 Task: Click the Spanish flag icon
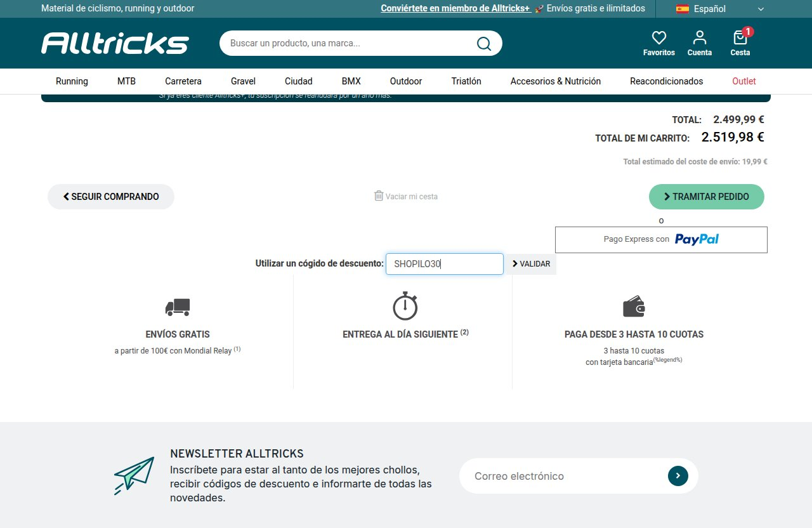point(683,9)
